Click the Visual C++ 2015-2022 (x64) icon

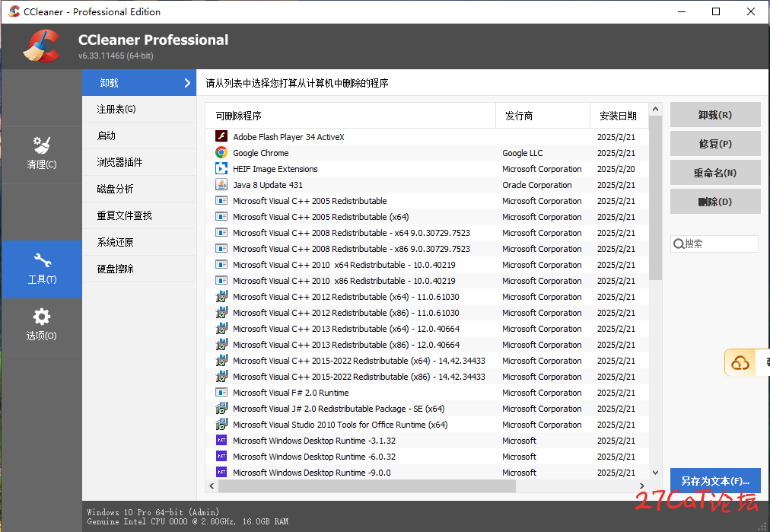221,361
